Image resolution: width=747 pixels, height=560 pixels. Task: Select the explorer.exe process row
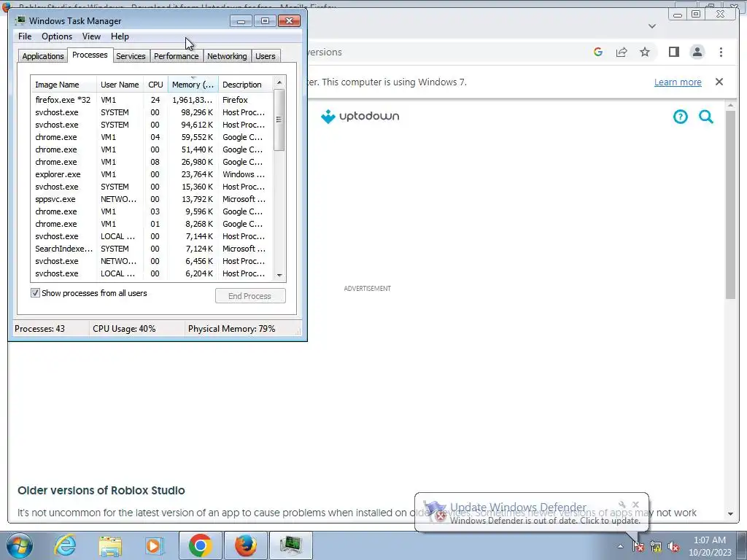pyautogui.click(x=152, y=174)
